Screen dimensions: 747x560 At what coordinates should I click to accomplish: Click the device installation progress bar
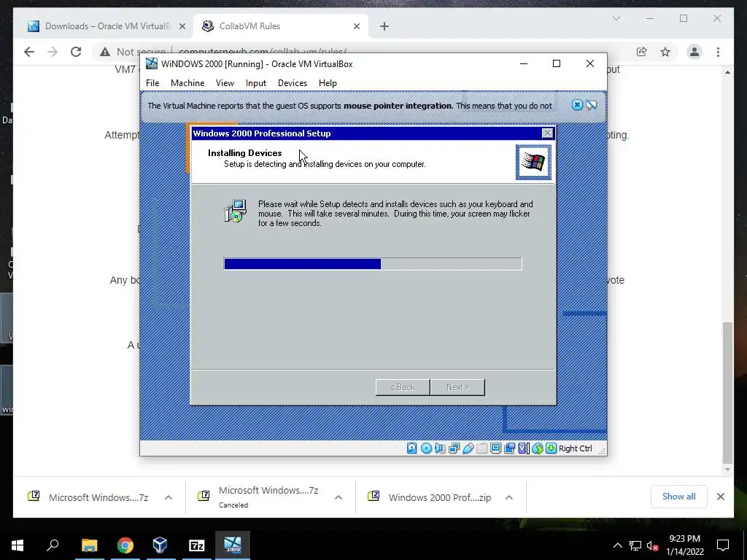(373, 264)
